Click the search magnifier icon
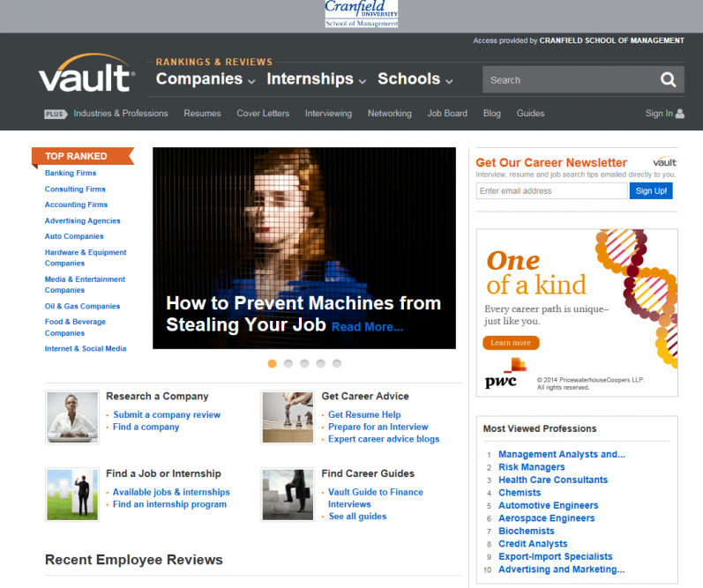 [x=668, y=80]
